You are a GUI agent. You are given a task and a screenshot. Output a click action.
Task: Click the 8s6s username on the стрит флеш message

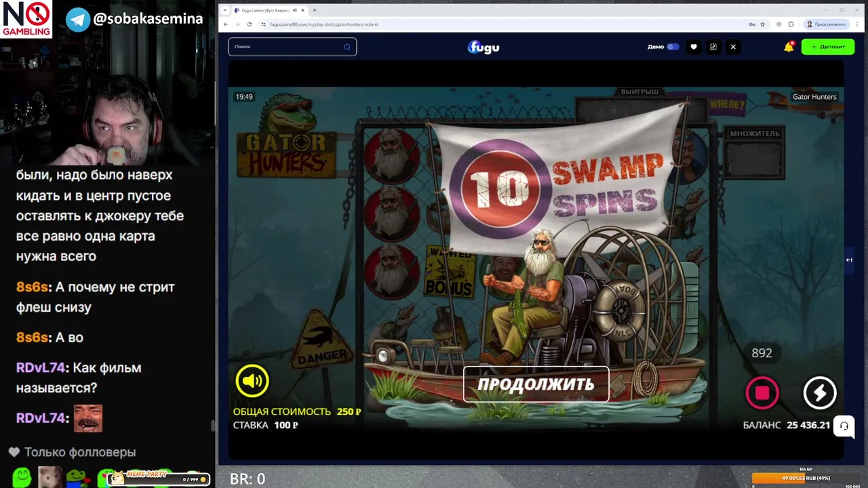pyautogui.click(x=32, y=287)
